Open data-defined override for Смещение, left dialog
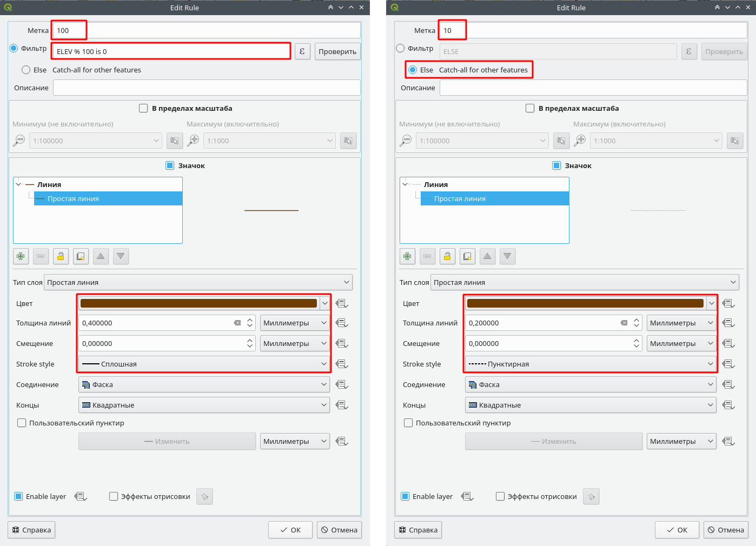The image size is (756, 546). [342, 343]
